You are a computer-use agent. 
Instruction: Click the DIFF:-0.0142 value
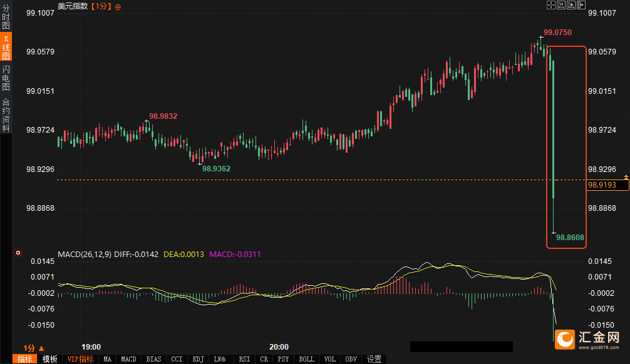[136, 255]
